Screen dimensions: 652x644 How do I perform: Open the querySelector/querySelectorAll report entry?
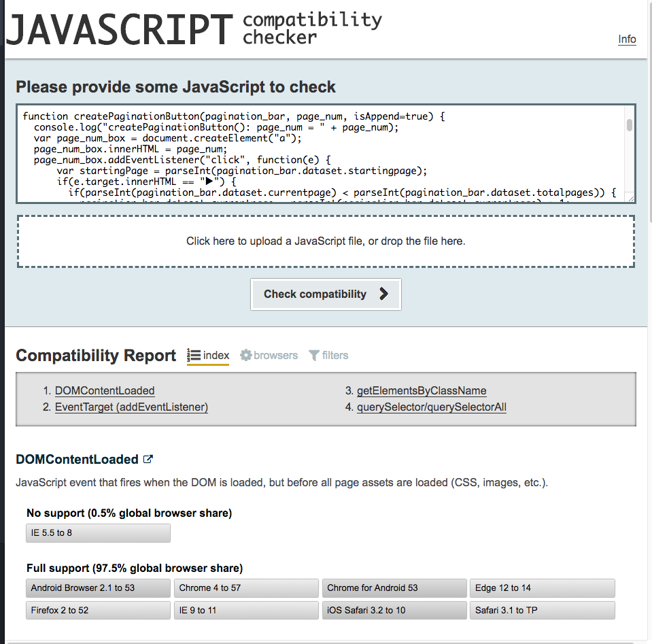(x=431, y=407)
